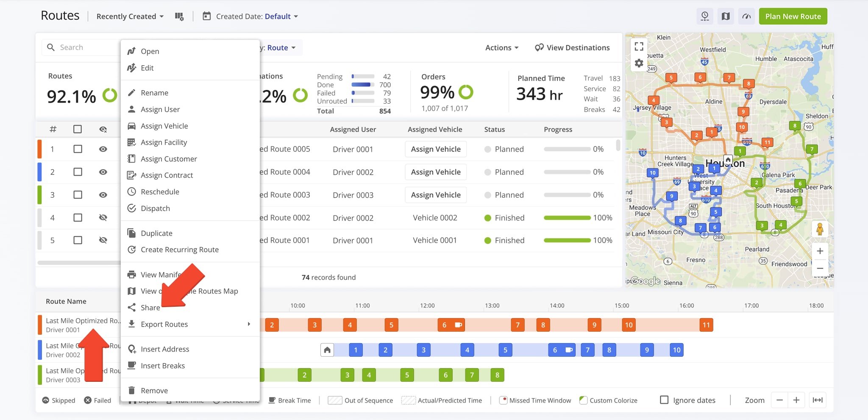Click the map fullscreen expand icon
The image size is (868, 420).
[x=639, y=46]
